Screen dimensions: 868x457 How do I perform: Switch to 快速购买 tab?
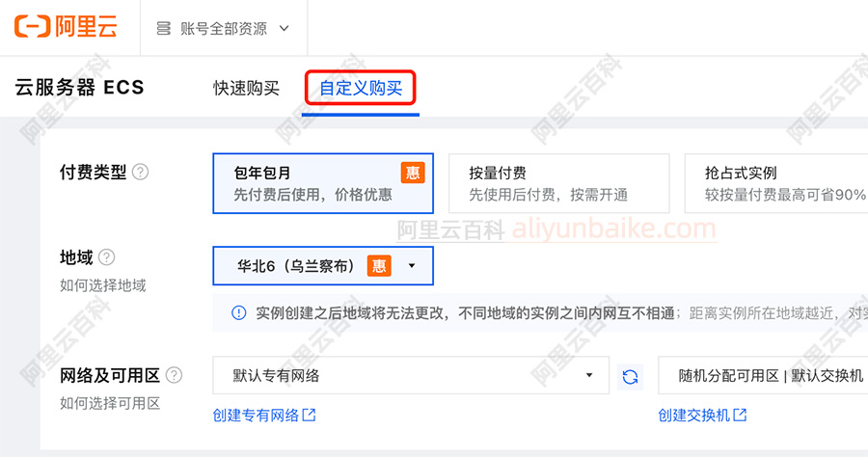point(246,88)
